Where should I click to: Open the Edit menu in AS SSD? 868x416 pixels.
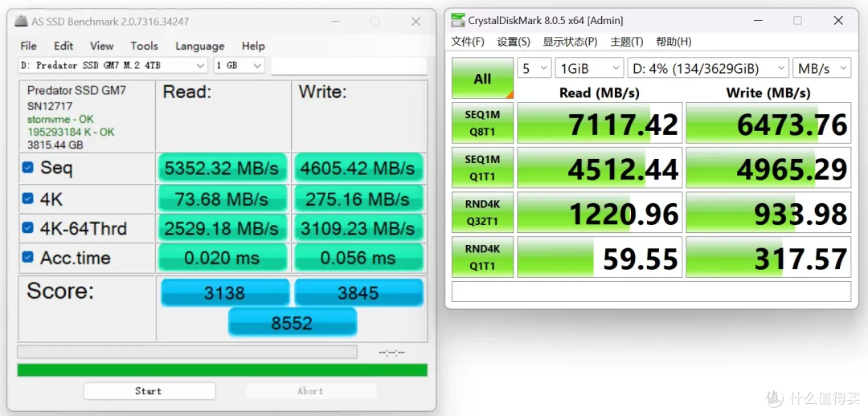[x=63, y=46]
